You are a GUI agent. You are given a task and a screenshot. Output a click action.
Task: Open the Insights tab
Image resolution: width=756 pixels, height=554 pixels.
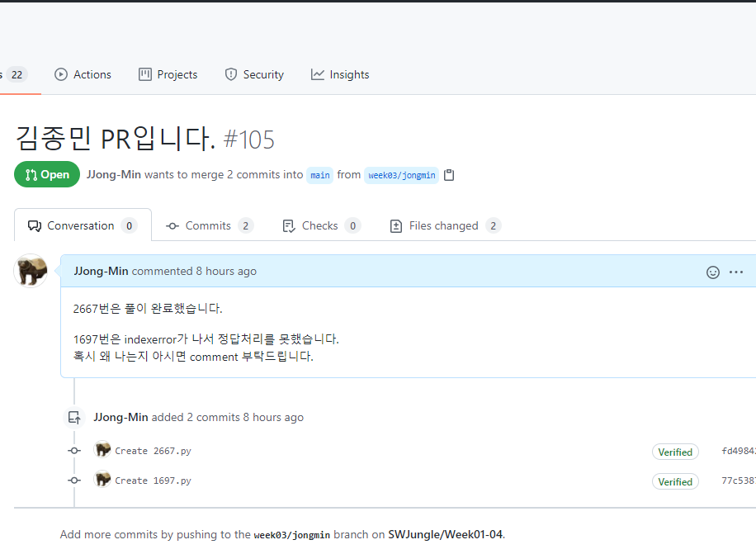click(x=340, y=75)
